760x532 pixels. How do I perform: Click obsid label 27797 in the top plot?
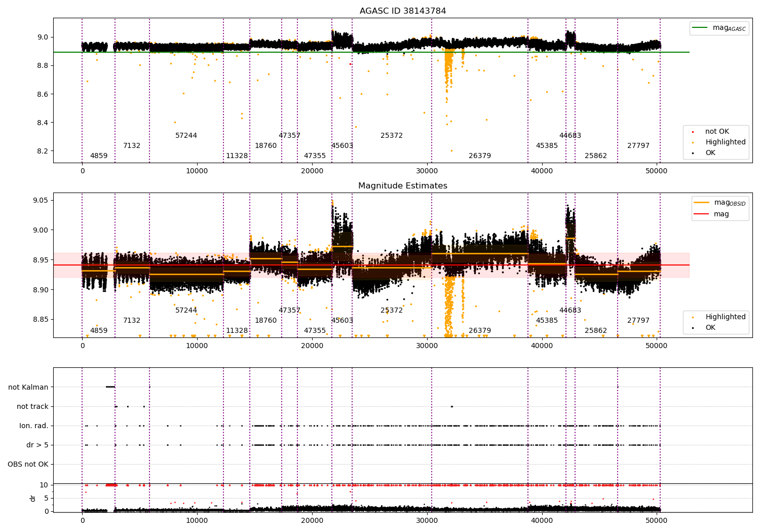638,146
